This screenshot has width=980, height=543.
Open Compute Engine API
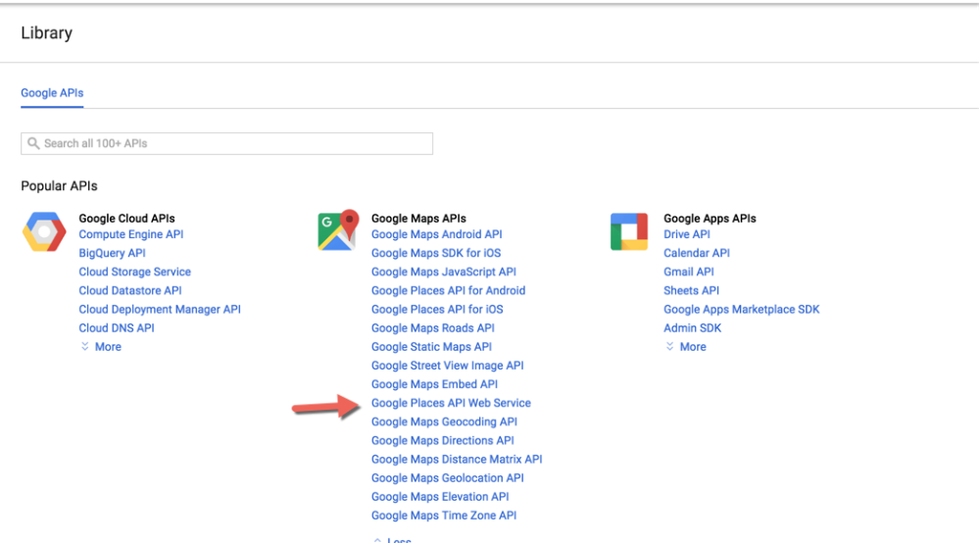131,234
